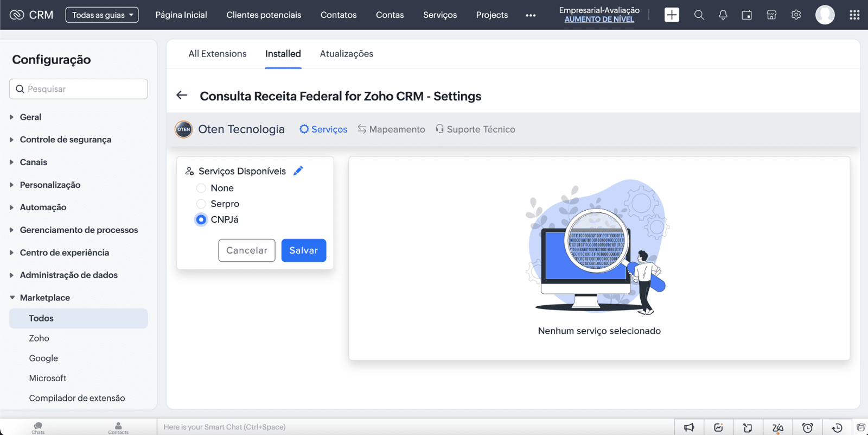The height and width of the screenshot is (435, 868).
Task: Open the Mapeamento tab
Action: pos(391,129)
